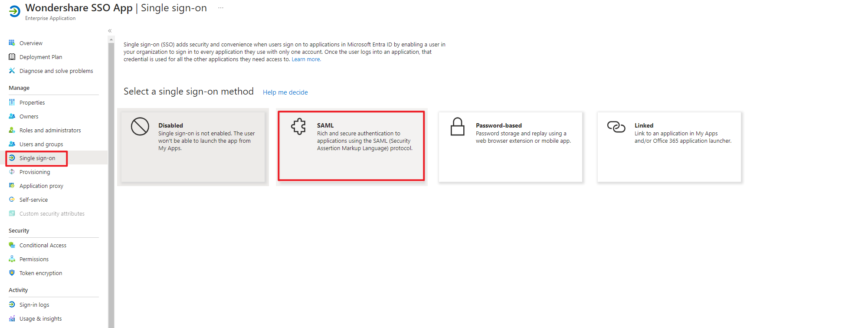Screen dimensions: 868x328
Task: Open Overview in the sidebar
Action: pos(31,43)
